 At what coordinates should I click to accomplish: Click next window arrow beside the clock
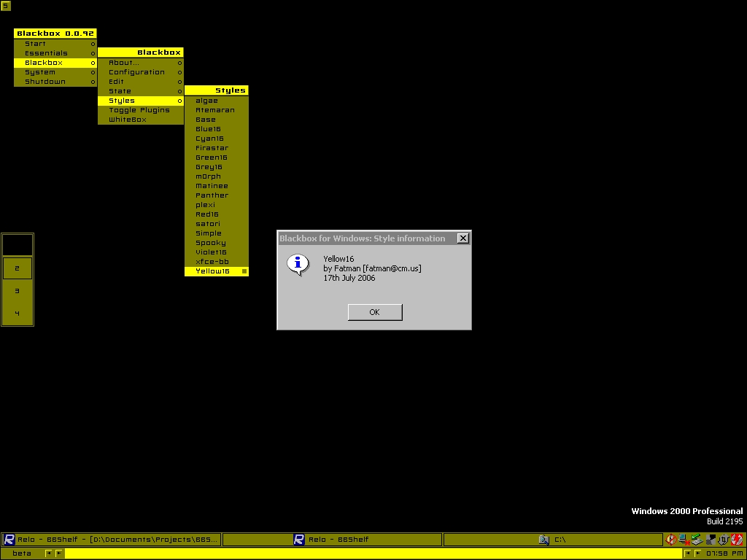tap(698, 553)
